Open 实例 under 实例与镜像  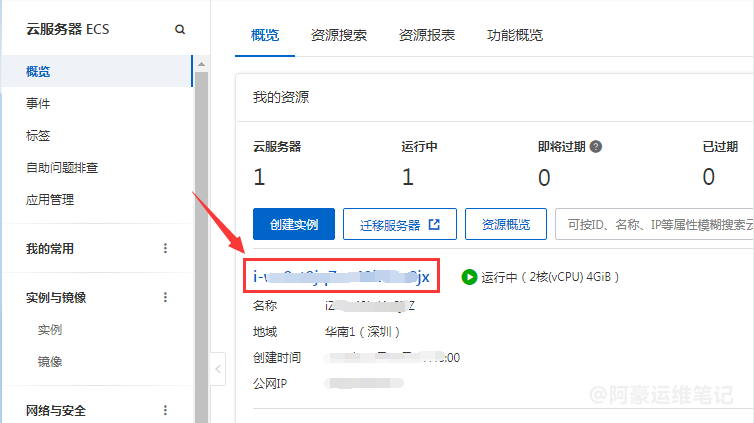pyautogui.click(x=50, y=330)
